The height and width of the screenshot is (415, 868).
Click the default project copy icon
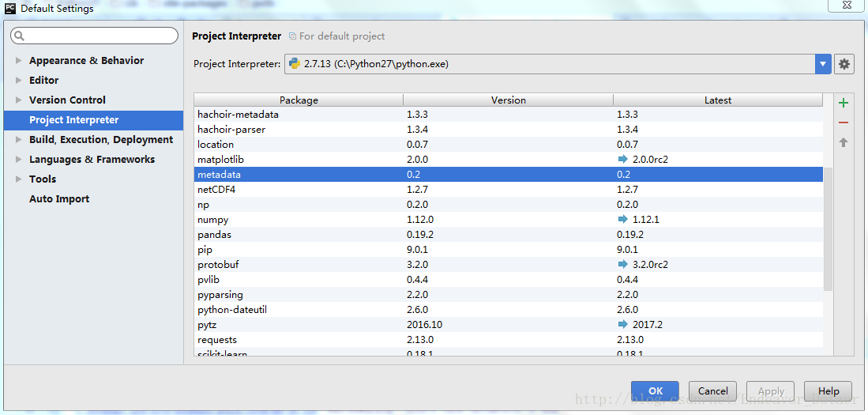tap(292, 36)
